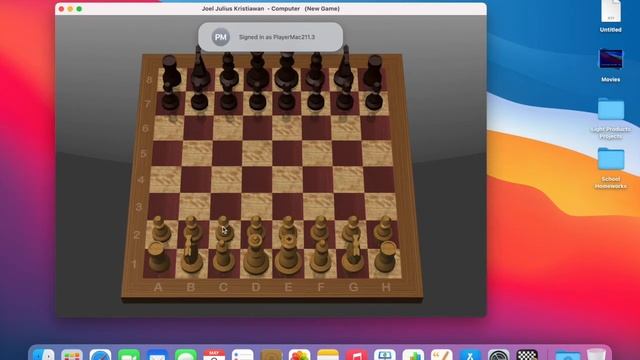Open Photos from the Dock
The image size is (640, 360).
300,354
